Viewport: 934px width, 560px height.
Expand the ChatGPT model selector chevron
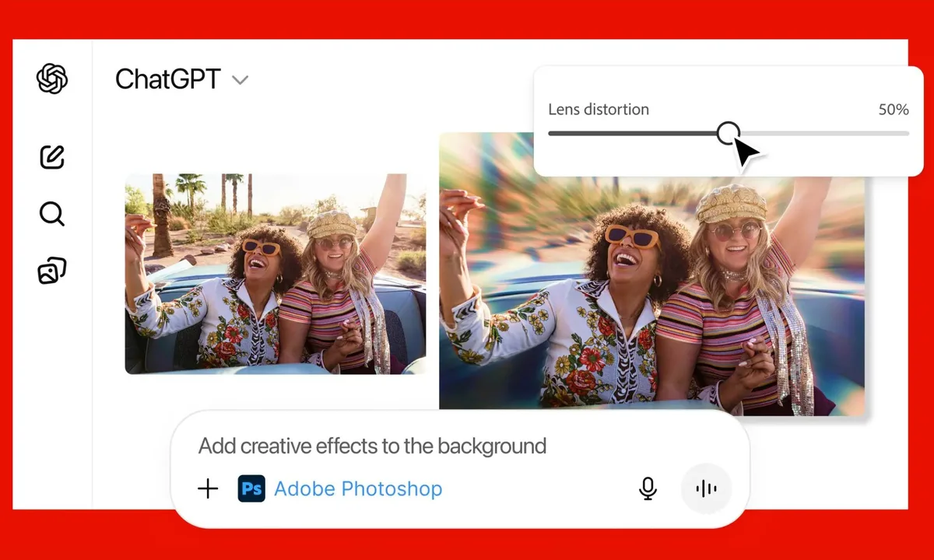coord(240,80)
